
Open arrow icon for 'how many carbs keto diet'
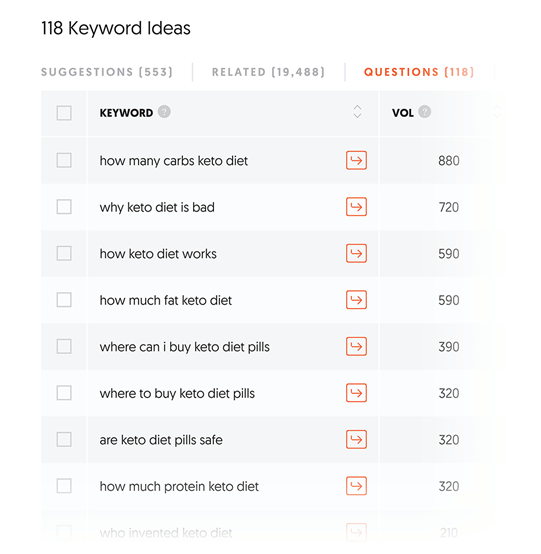click(x=356, y=160)
